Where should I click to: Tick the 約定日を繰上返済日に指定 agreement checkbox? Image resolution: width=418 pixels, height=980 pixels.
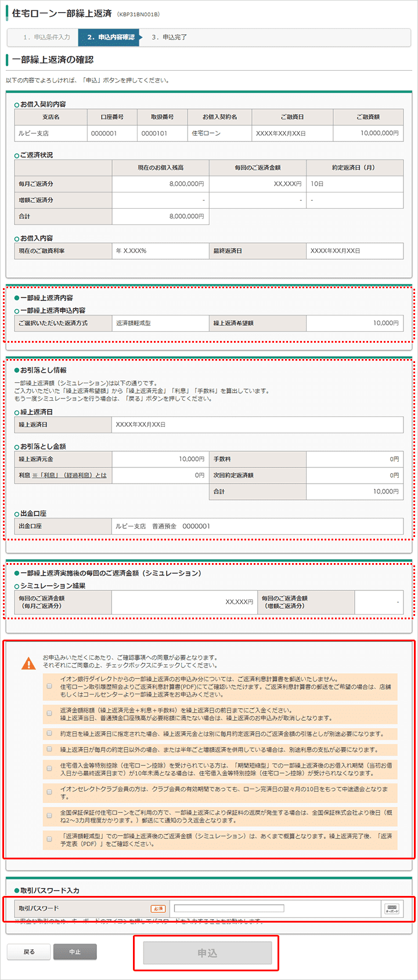[x=49, y=734]
